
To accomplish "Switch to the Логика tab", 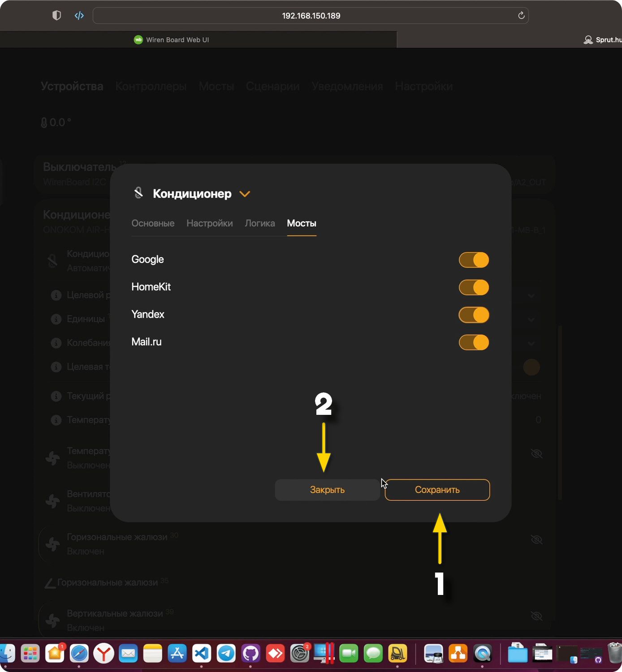I will tap(260, 223).
